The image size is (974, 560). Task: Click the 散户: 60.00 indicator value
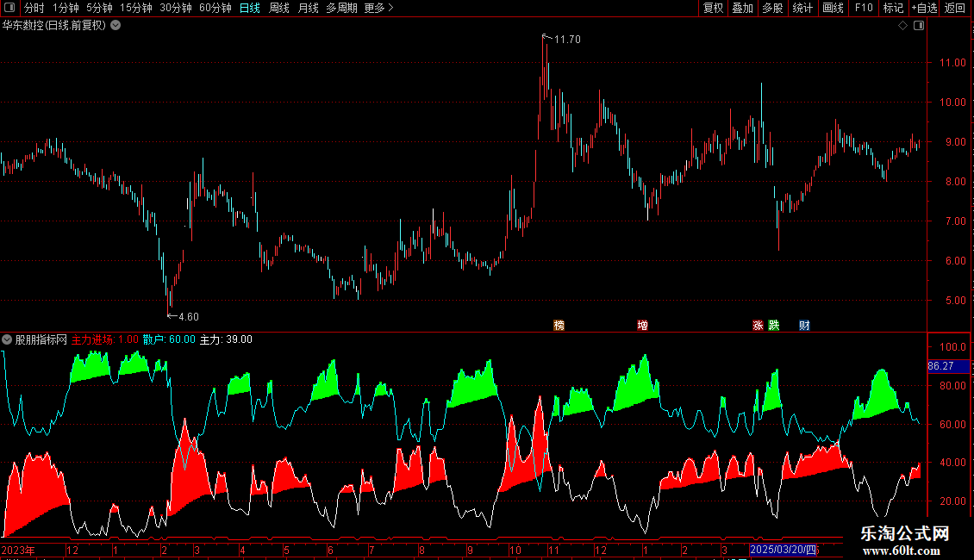[169, 339]
